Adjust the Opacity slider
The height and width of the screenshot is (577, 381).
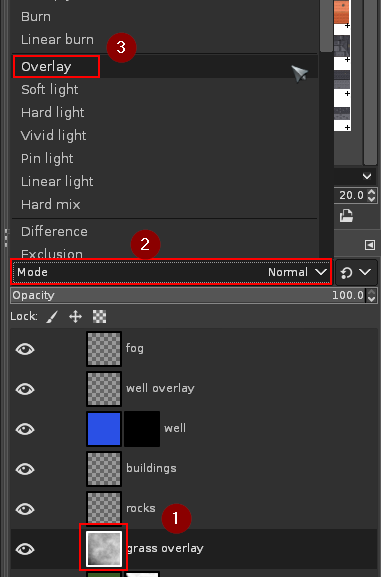coord(188,295)
